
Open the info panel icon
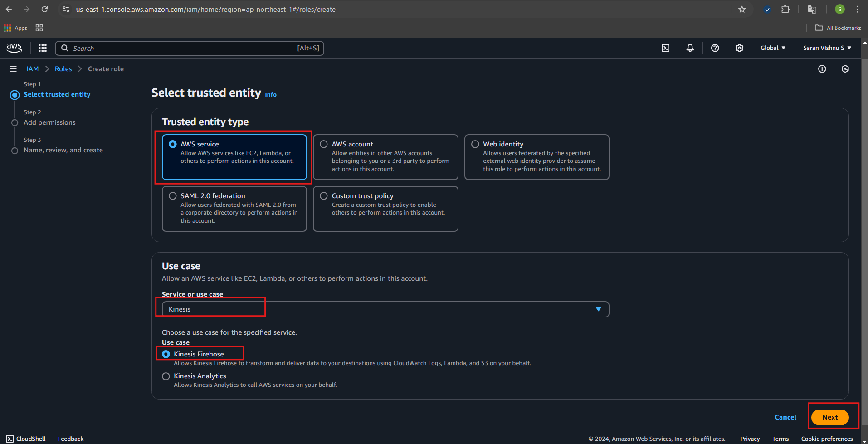822,69
